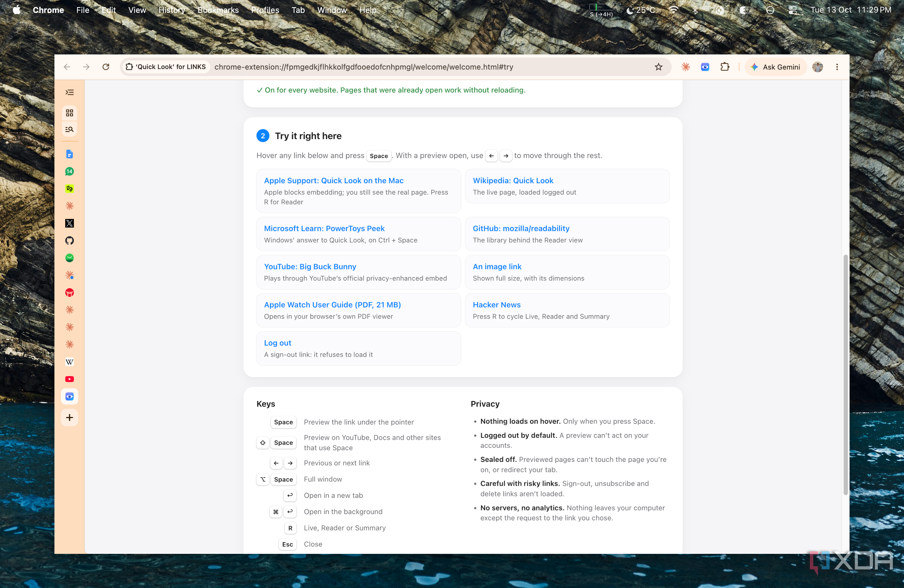Image resolution: width=904 pixels, height=588 pixels.
Task: Open Microsoft Learn: PowerToys Peek link
Action: click(324, 228)
